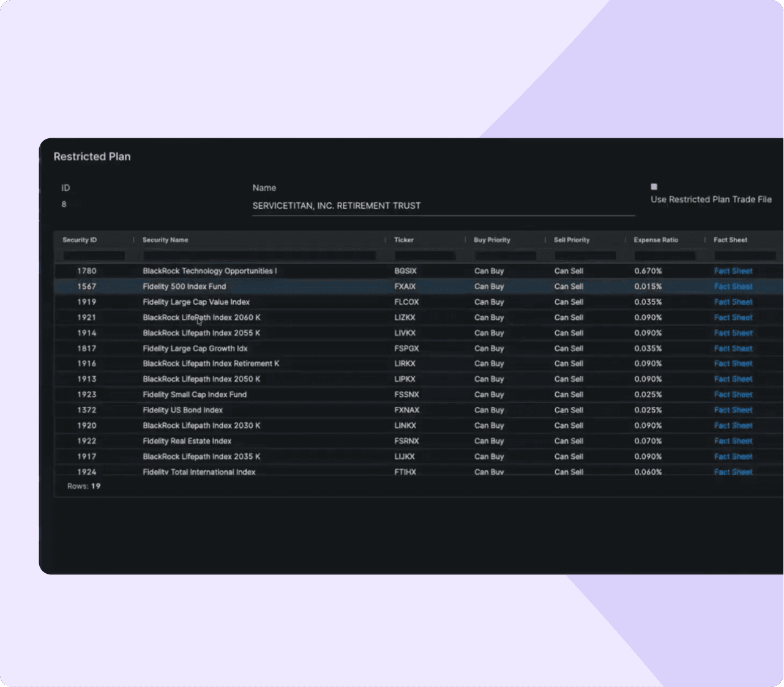Click ticker BGSIX cell

tap(405, 271)
